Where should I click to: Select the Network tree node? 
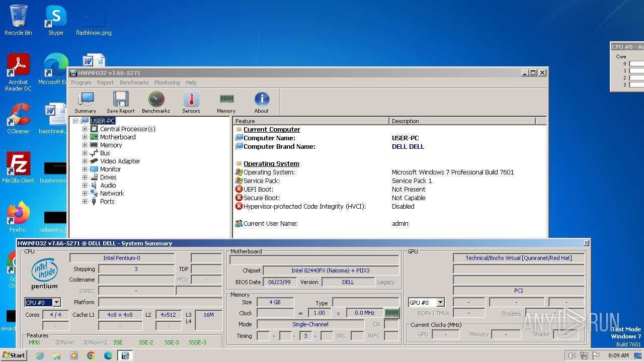112,193
